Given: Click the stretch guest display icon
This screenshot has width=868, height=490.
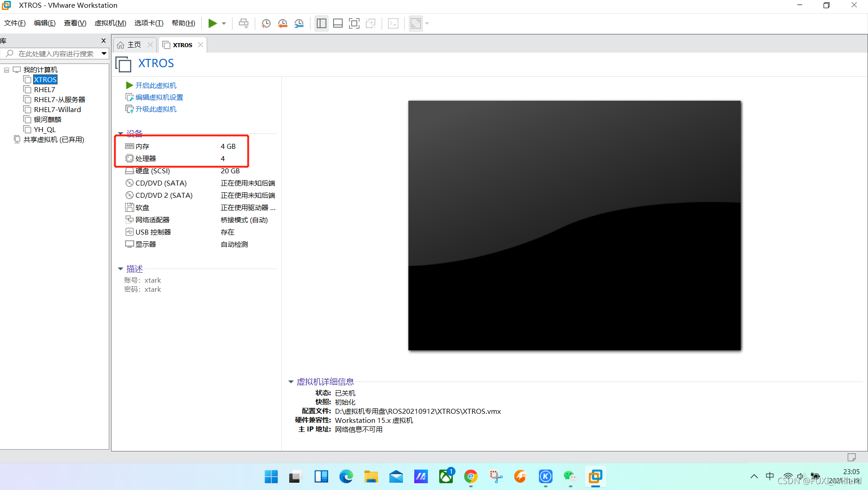Looking at the screenshot, I should 416,23.
